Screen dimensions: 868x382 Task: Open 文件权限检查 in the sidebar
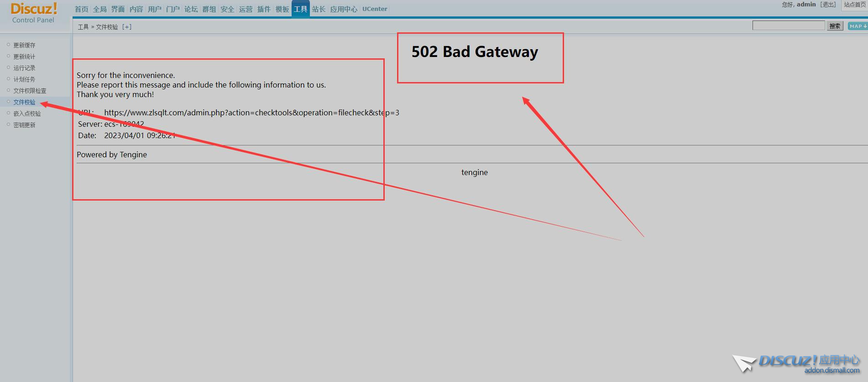30,91
